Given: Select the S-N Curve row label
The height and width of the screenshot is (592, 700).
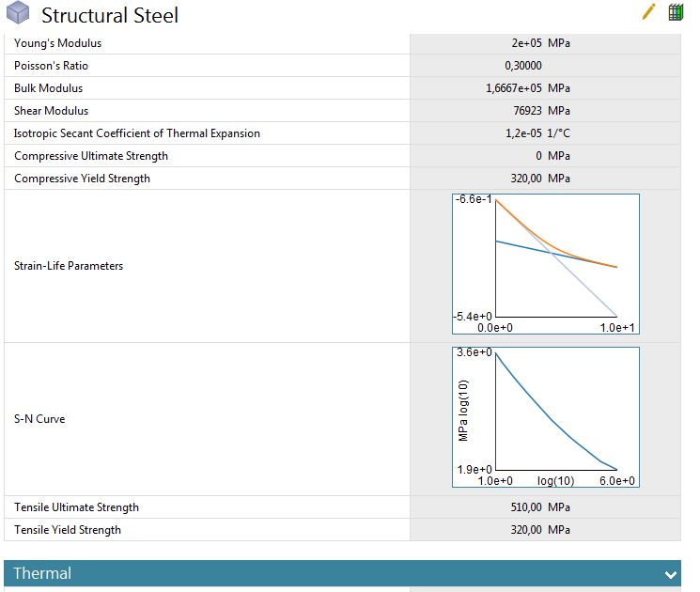Looking at the screenshot, I should [x=39, y=419].
